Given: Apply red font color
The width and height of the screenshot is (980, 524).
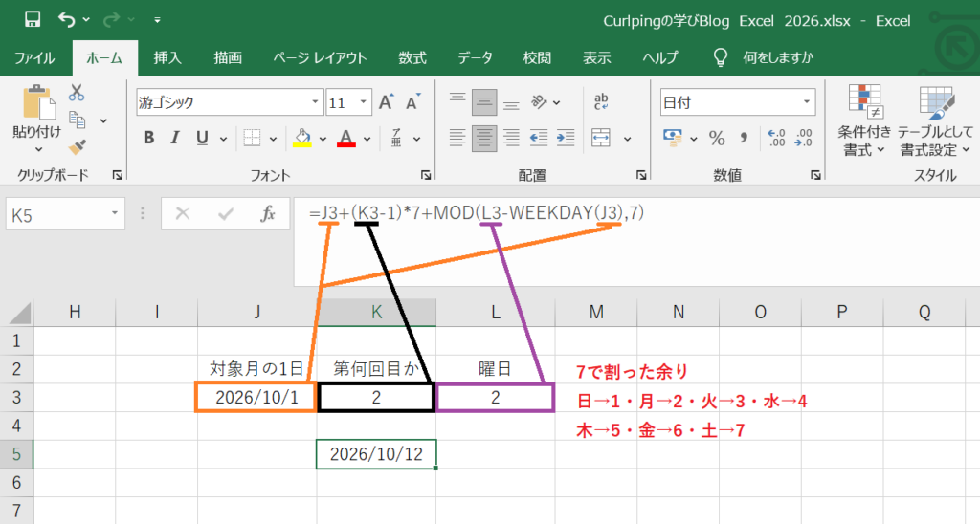Looking at the screenshot, I should 346,138.
